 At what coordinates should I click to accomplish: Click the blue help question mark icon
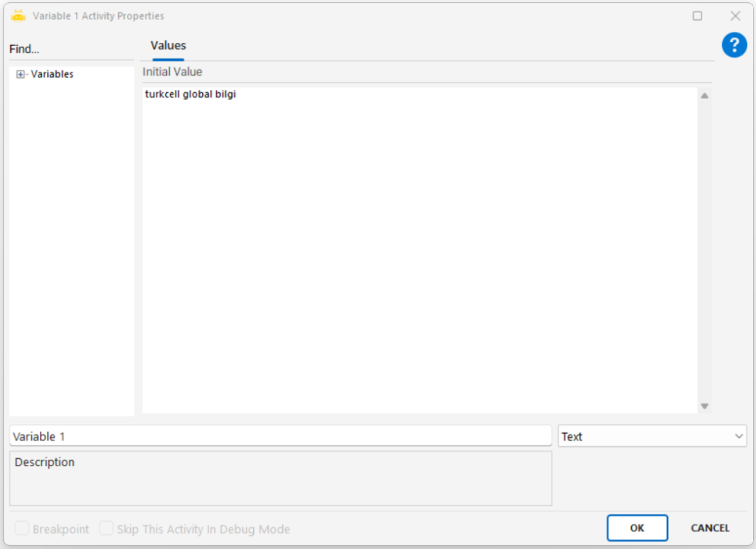[734, 45]
